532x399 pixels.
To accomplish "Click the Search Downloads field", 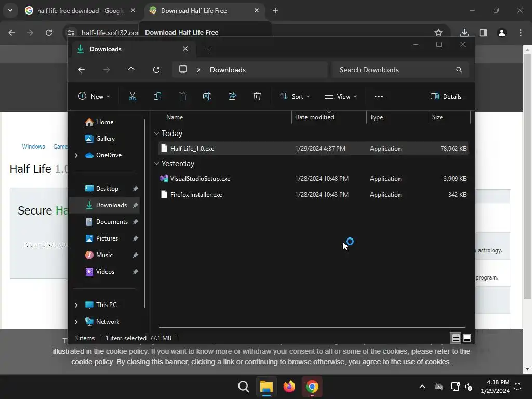I will point(401,70).
